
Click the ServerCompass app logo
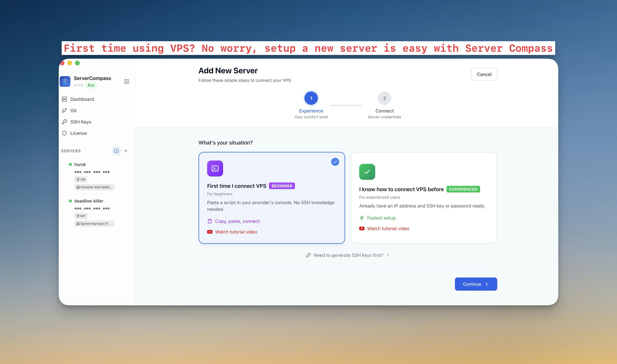(x=65, y=81)
